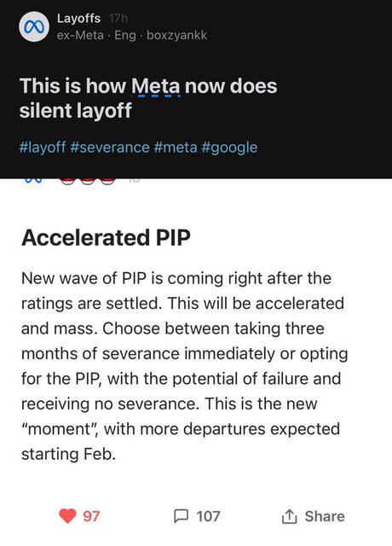This screenshot has width=392, height=546.
Task: Select the Accelerated PIP heading
Action: click(106, 238)
